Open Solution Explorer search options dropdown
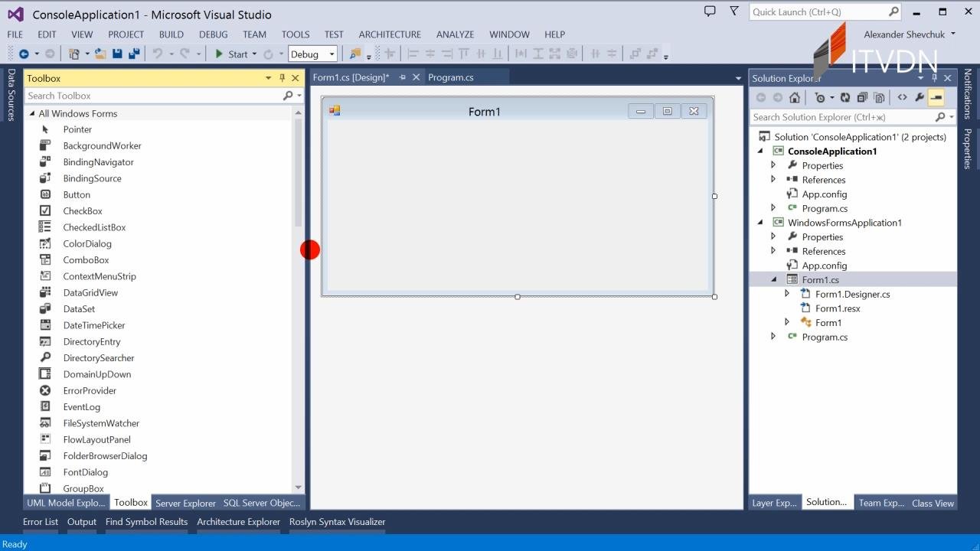This screenshot has height=551, width=980. click(952, 117)
